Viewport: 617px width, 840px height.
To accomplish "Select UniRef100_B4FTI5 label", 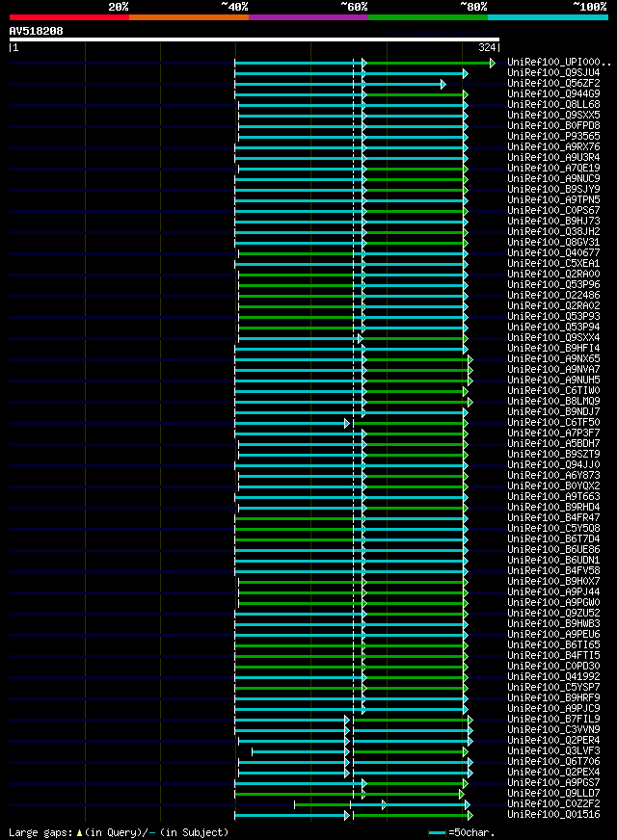I will pos(553,656).
